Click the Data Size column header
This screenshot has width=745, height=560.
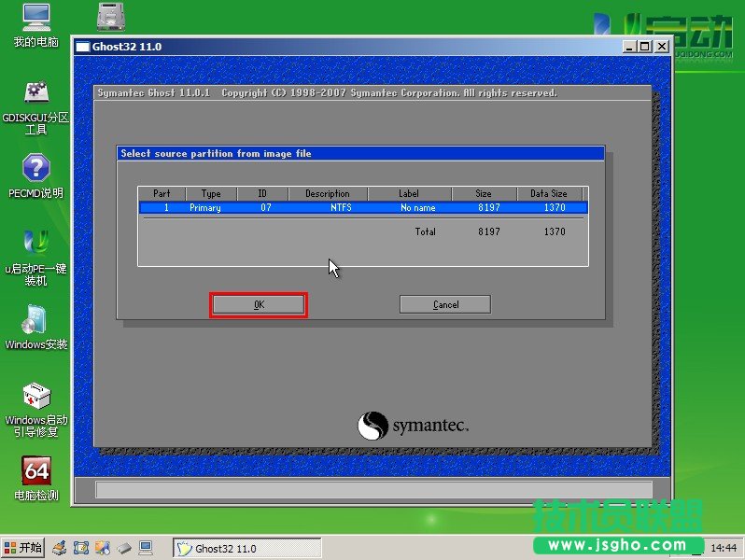[x=548, y=194]
